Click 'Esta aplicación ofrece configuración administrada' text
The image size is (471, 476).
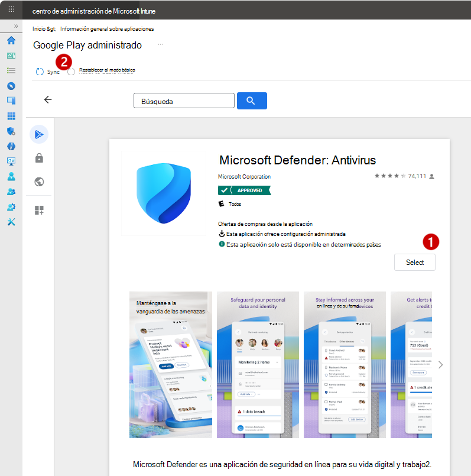pos(285,234)
